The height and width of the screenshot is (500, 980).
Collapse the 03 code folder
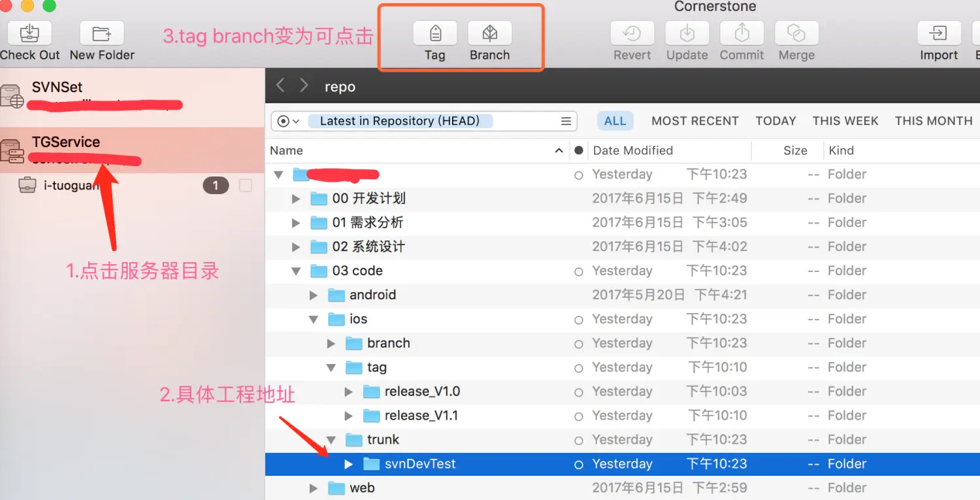click(x=296, y=271)
